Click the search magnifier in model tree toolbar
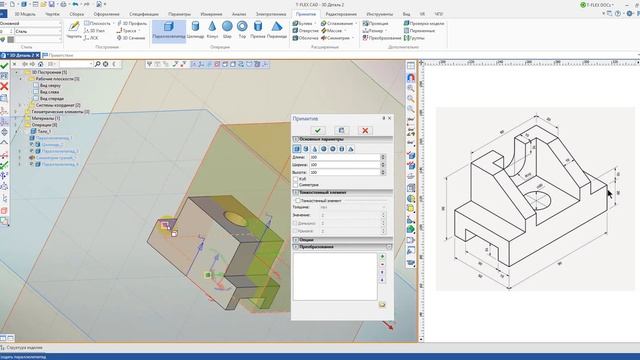 [x=97, y=64]
